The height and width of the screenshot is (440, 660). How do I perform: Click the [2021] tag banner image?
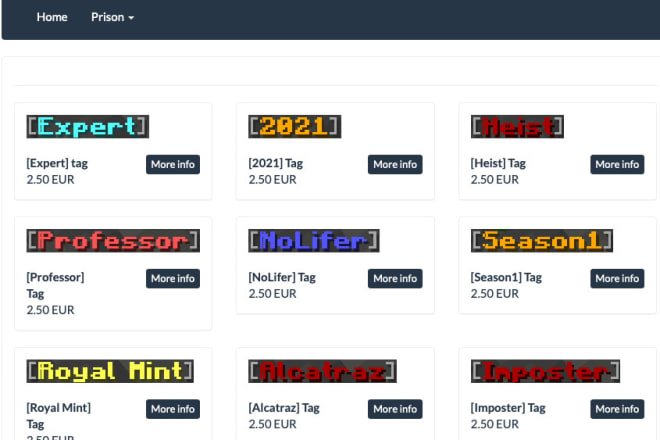point(295,126)
